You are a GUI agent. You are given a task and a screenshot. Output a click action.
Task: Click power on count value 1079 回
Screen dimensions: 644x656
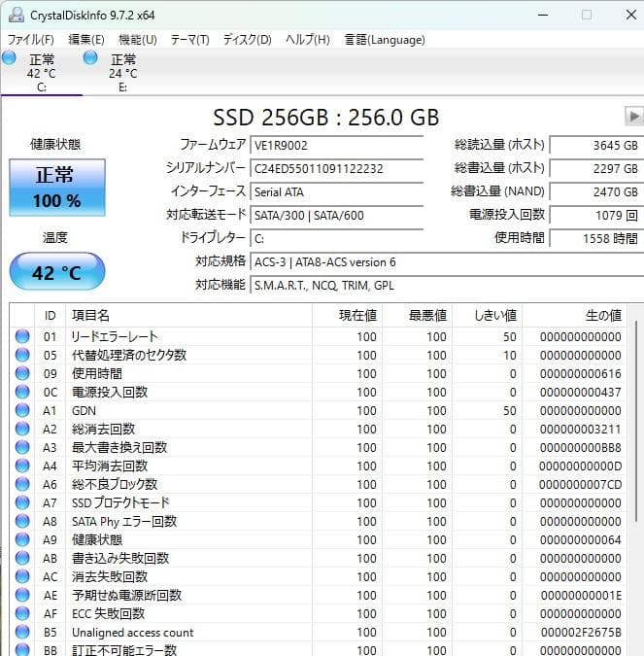[596, 216]
